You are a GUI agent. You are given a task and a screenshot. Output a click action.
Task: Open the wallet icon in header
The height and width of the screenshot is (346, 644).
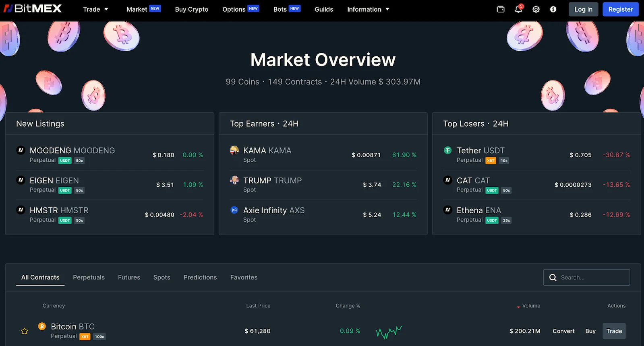pyautogui.click(x=501, y=9)
